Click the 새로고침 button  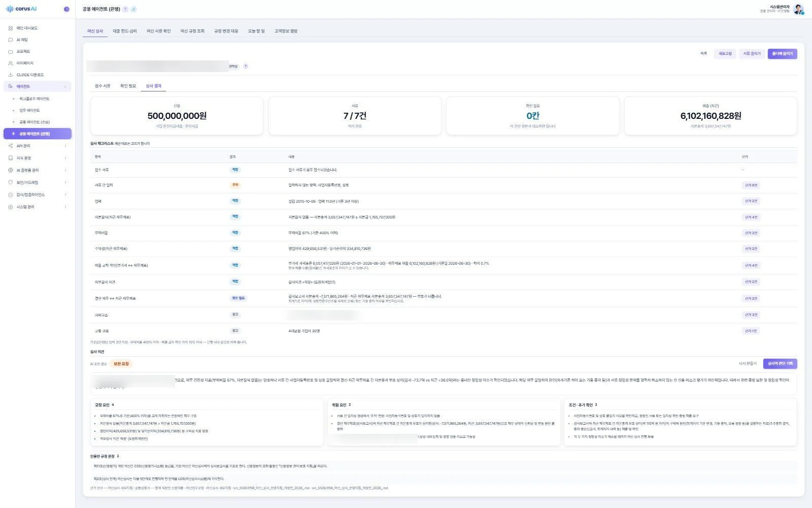click(725, 53)
